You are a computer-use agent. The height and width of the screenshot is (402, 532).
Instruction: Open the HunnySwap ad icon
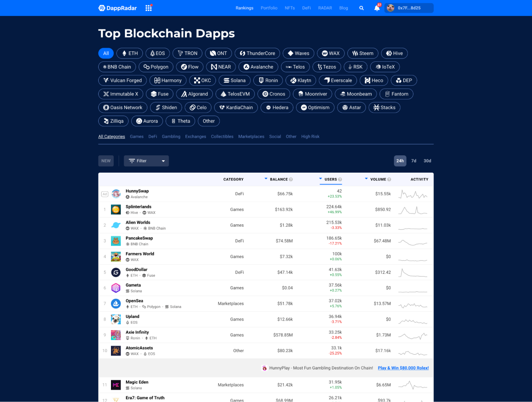(116, 194)
